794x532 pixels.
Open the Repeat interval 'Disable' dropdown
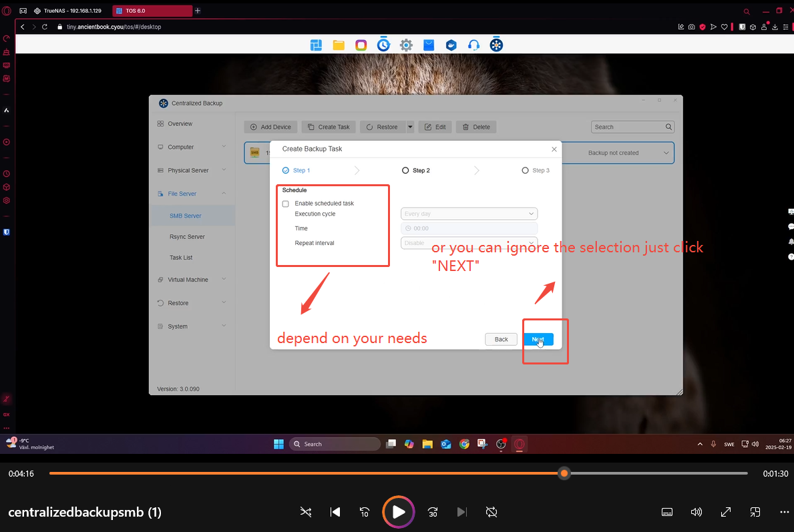click(x=469, y=243)
